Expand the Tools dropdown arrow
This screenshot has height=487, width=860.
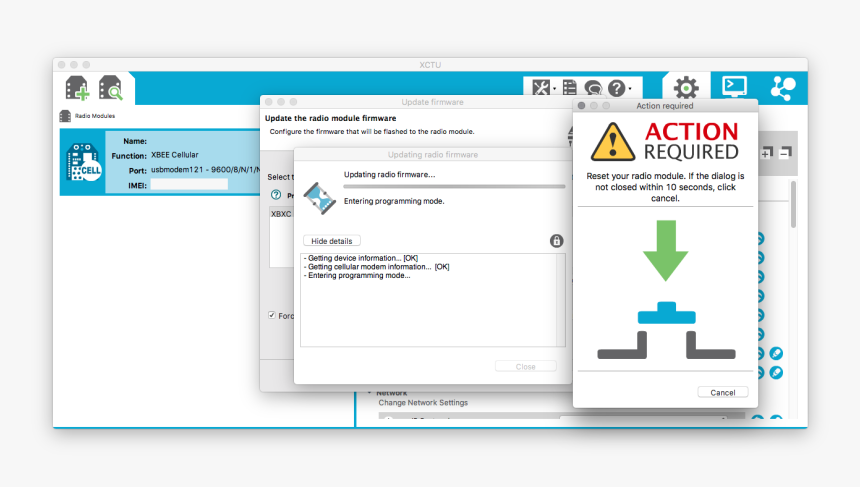click(x=555, y=88)
